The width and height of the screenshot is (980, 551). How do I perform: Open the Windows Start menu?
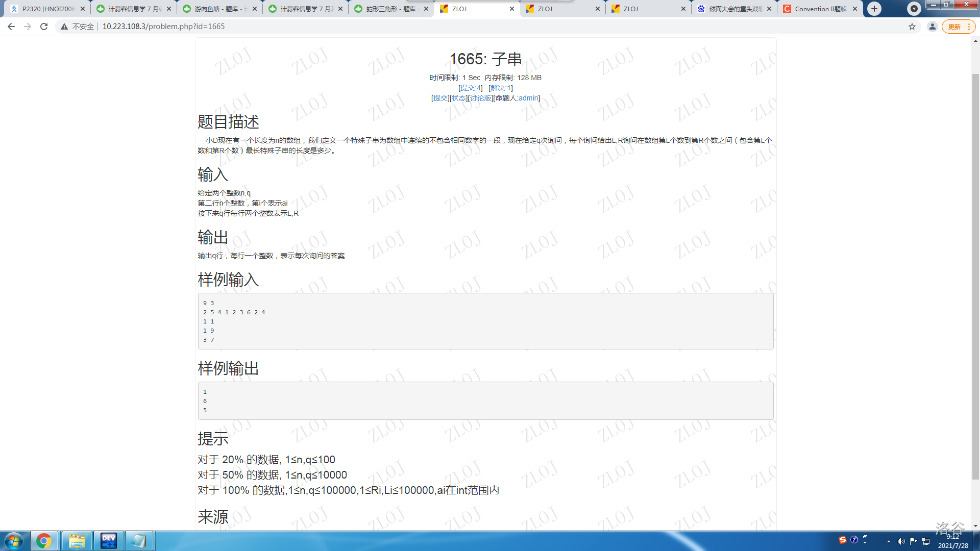14,541
